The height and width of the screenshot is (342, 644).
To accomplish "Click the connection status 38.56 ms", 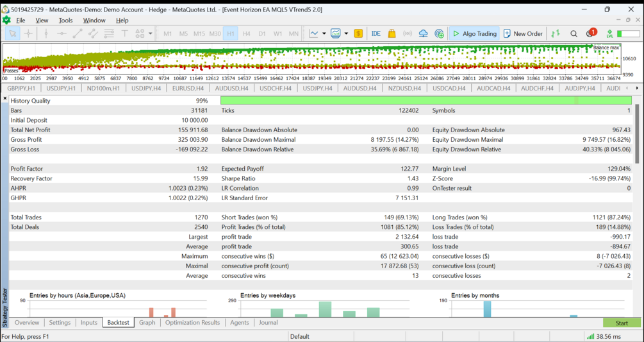I will (x=604, y=336).
